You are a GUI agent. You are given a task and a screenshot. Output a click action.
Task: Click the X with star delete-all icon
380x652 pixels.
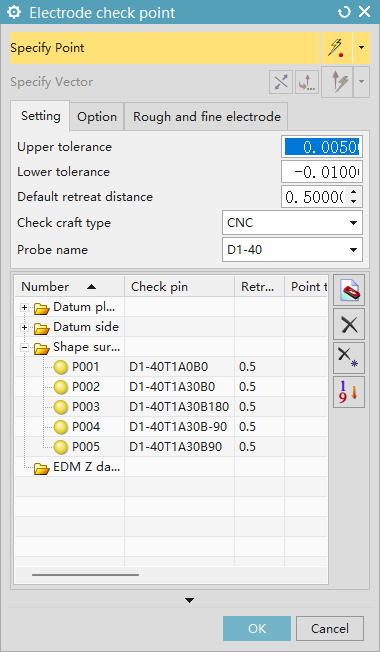click(x=349, y=358)
